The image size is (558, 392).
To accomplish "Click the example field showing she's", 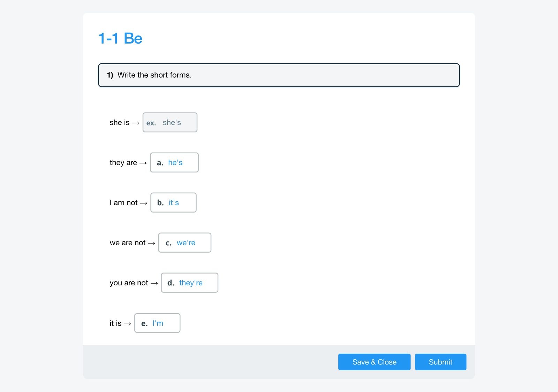I will pyautogui.click(x=170, y=122).
